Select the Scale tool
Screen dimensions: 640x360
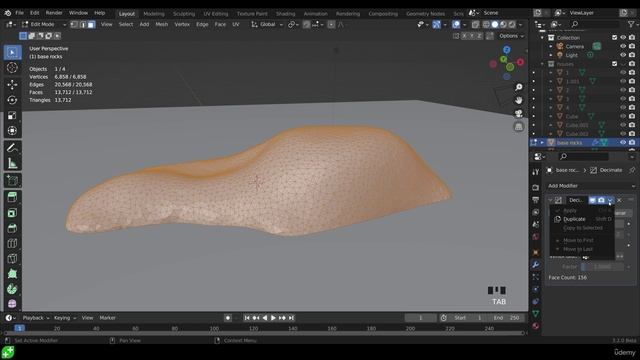tap(12, 116)
